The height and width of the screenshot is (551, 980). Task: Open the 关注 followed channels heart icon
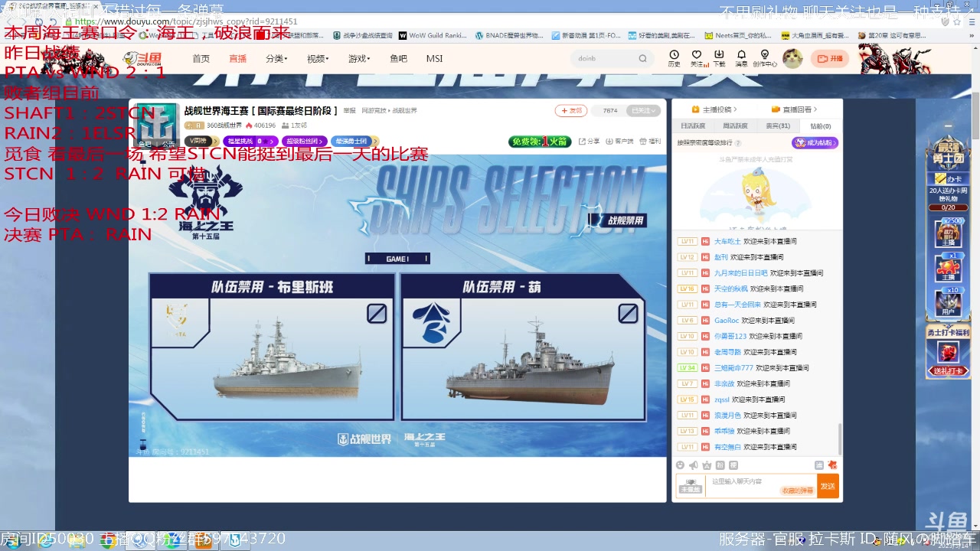click(x=697, y=58)
